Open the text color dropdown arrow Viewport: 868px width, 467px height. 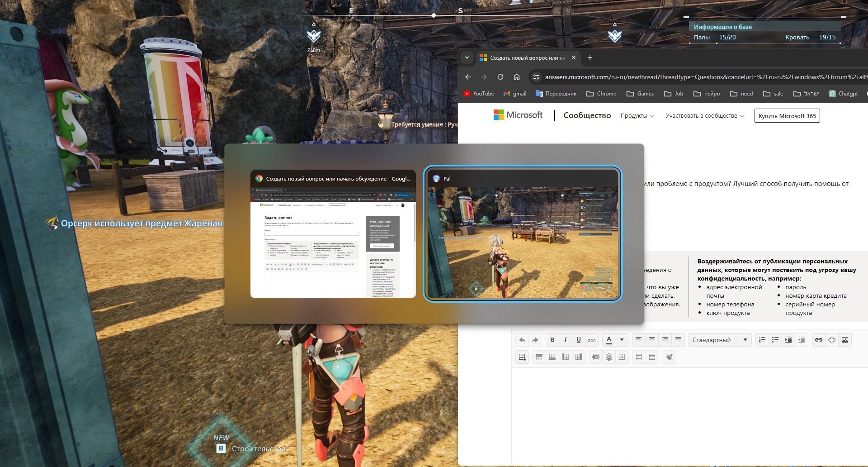click(622, 340)
